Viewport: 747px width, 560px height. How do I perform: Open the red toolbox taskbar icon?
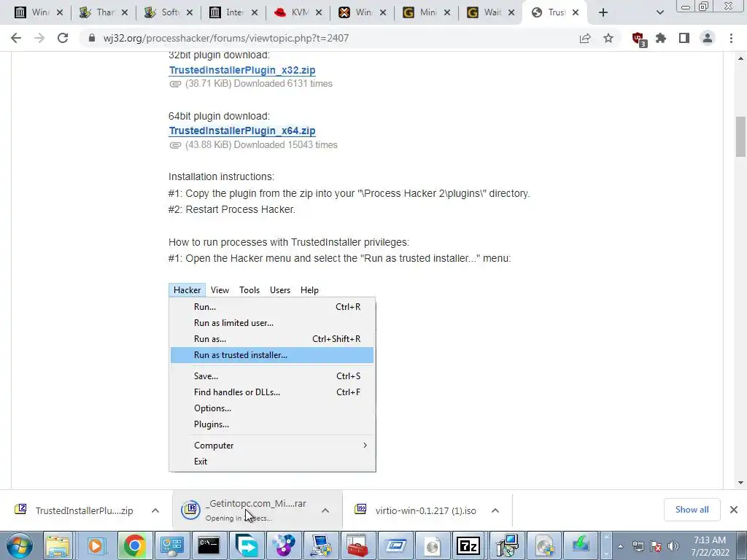click(x=357, y=545)
